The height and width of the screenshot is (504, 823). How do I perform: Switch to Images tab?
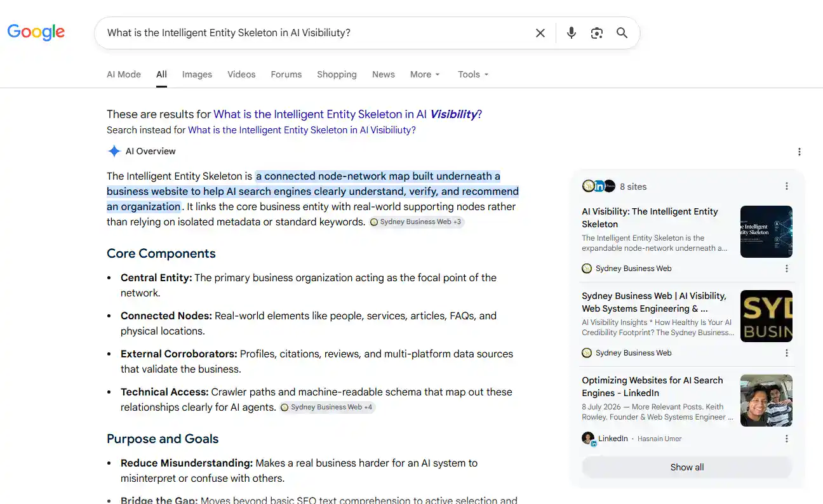point(197,74)
